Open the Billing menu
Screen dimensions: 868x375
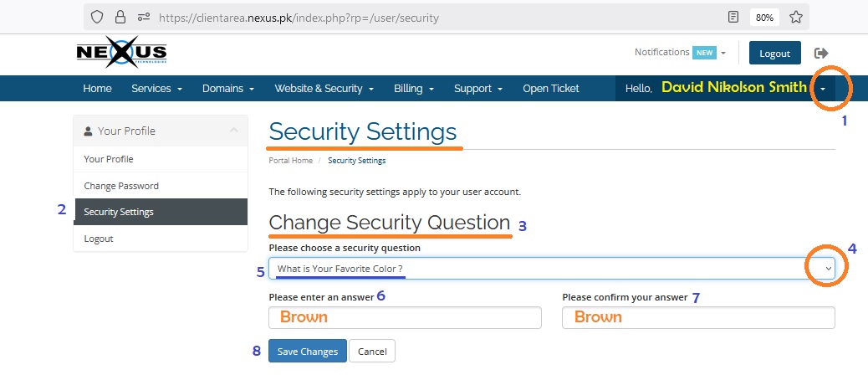coord(414,89)
